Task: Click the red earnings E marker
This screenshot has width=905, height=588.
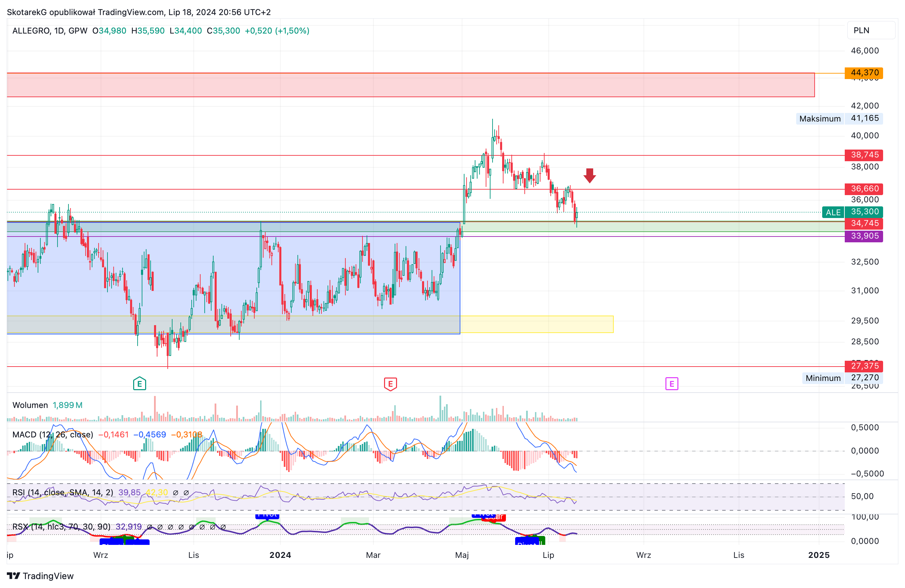Action: coord(390,384)
